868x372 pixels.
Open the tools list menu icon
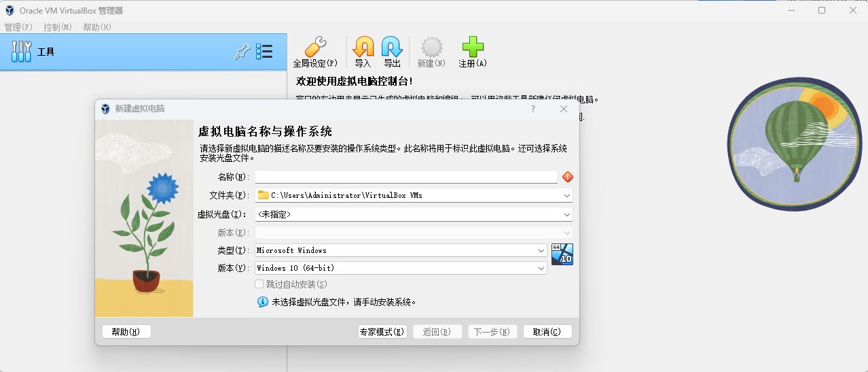tap(264, 52)
